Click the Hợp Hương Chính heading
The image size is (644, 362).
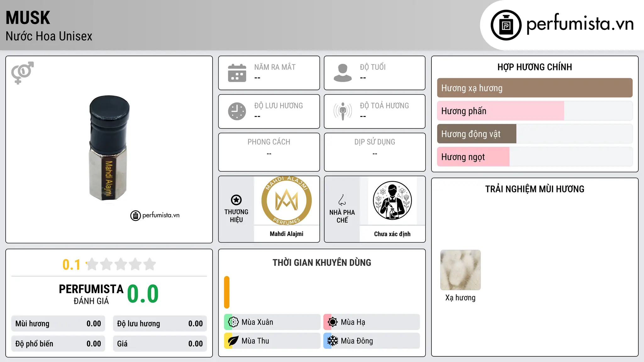pyautogui.click(x=535, y=67)
